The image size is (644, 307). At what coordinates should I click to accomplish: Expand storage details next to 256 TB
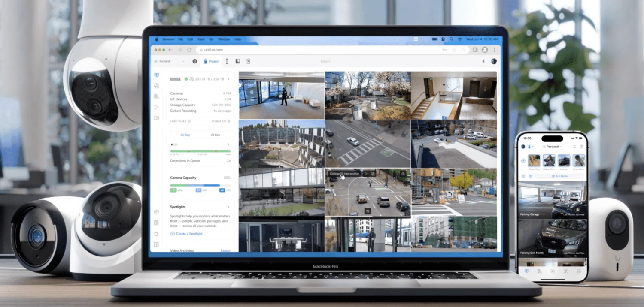tap(228, 79)
